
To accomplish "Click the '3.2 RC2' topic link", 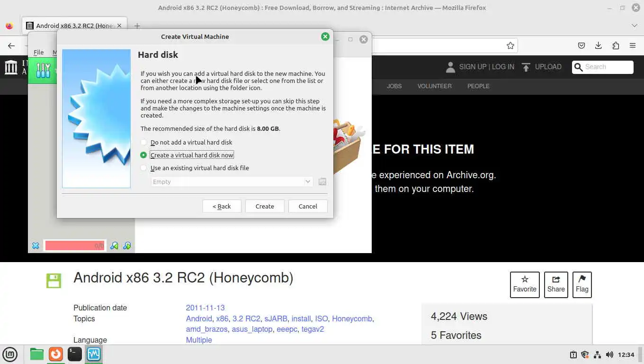I will (246, 318).
